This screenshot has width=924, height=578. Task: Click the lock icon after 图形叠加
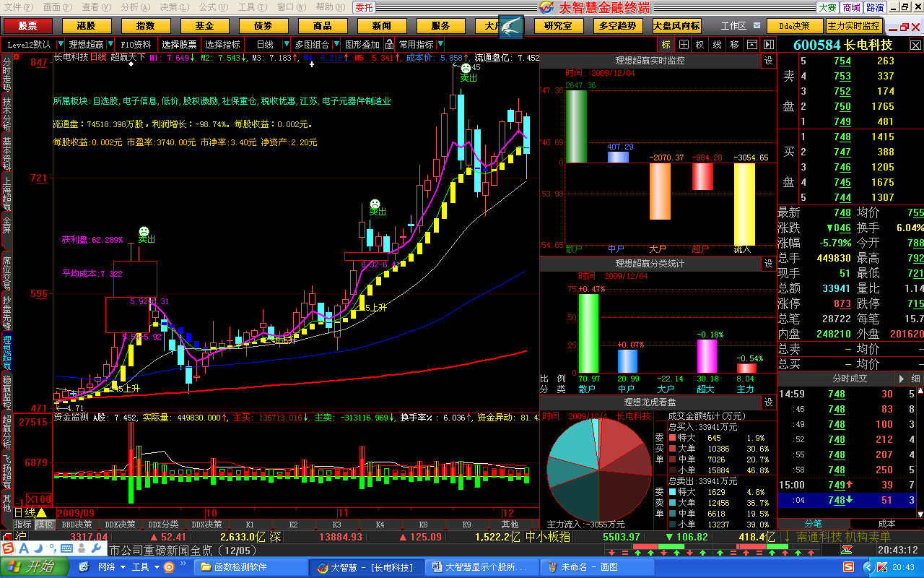coord(389,44)
